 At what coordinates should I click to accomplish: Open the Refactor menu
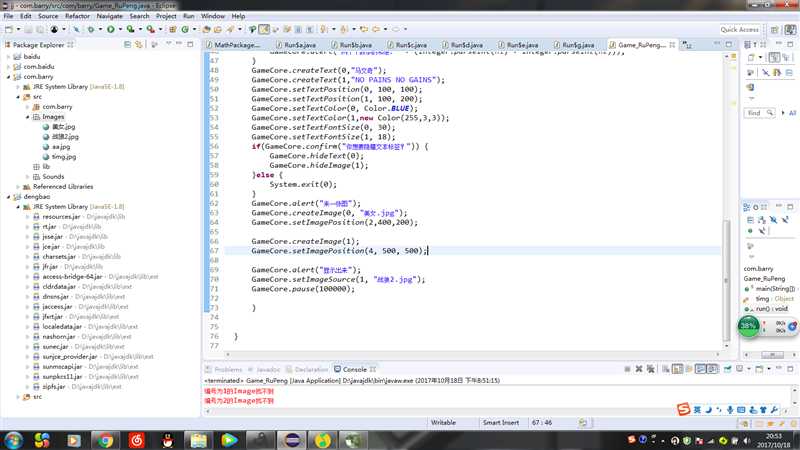point(77,16)
